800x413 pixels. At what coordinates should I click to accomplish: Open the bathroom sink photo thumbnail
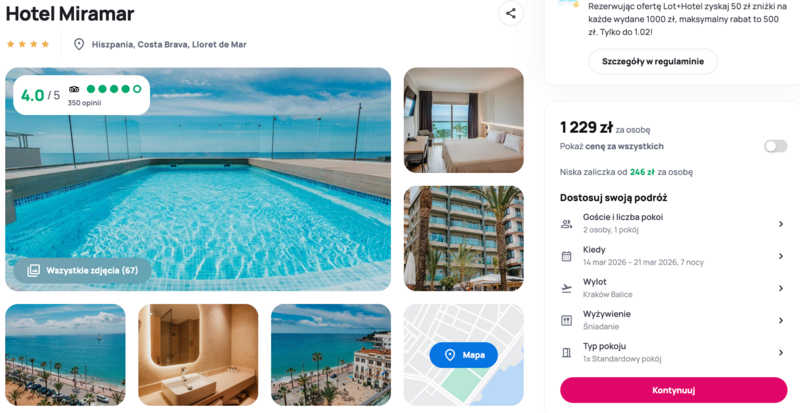198,355
